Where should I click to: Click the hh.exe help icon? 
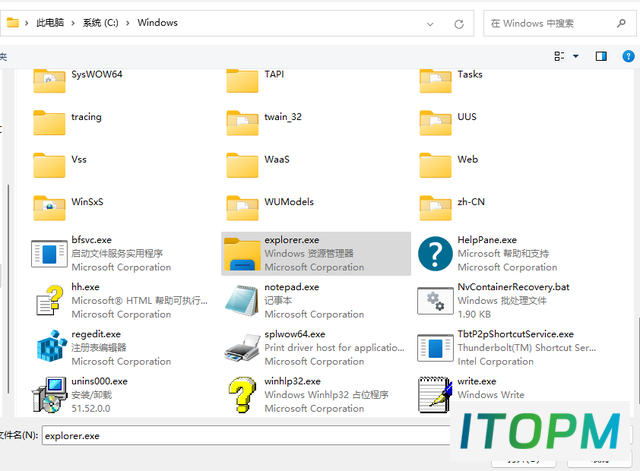(x=49, y=300)
